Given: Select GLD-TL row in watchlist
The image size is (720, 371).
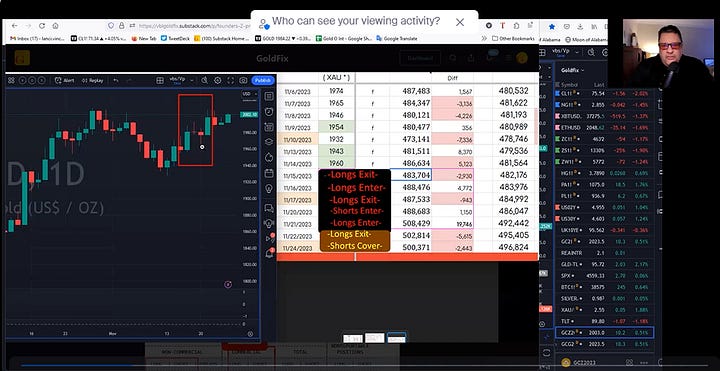Looking at the screenshot, I should (x=605, y=264).
